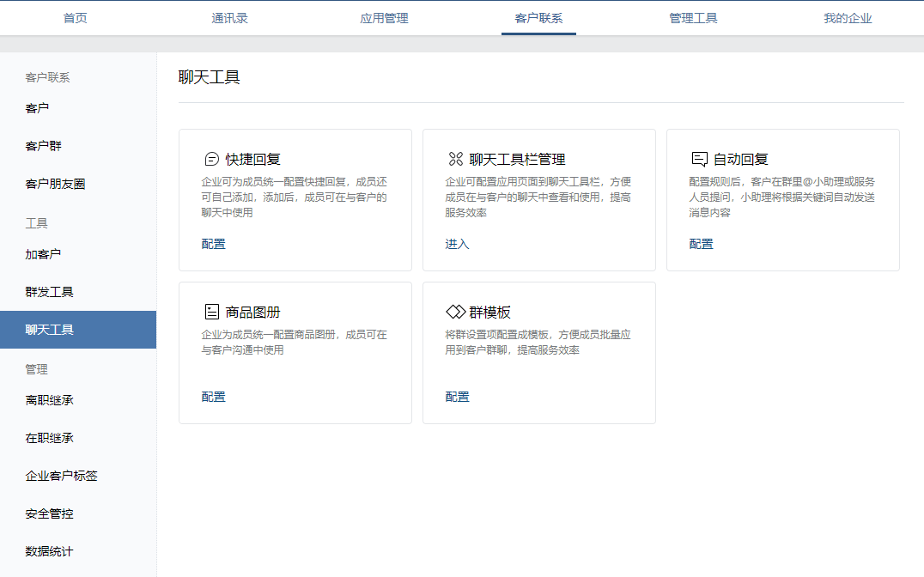Click the 群模板 diamond icon
The height and width of the screenshot is (577, 924).
pyautogui.click(x=455, y=312)
